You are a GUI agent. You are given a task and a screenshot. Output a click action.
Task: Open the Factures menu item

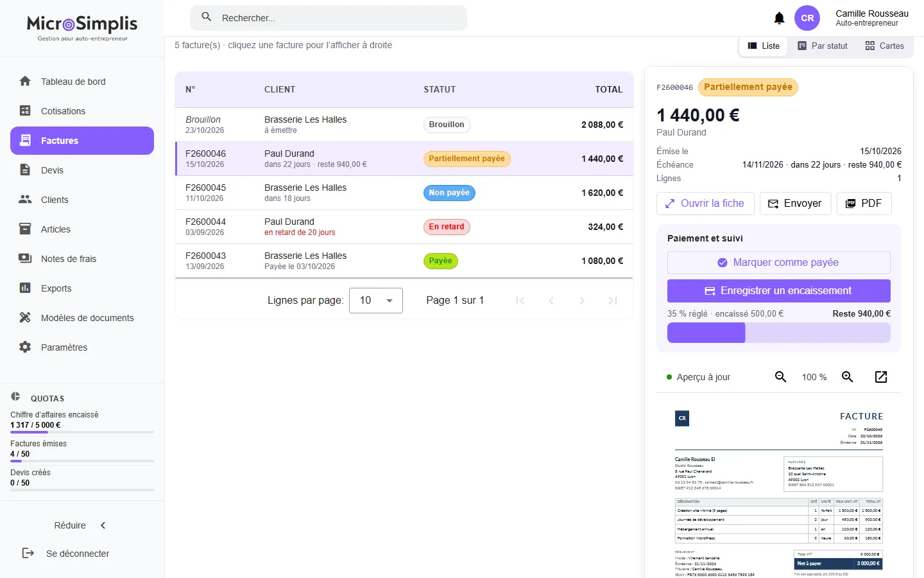pos(82,141)
